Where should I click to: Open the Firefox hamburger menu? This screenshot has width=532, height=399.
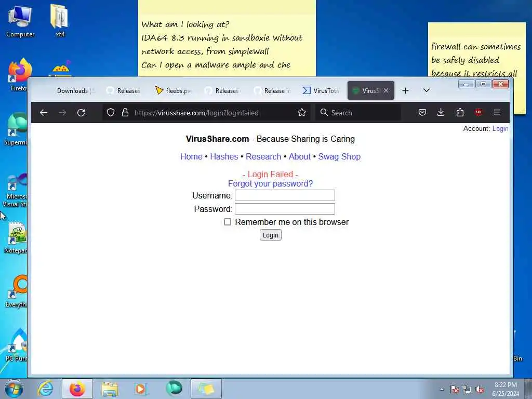pos(497,112)
